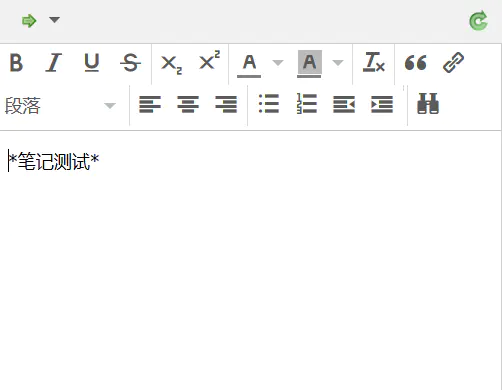Open the dropdown next to green arrow
This screenshot has height=390, width=502.
(x=54, y=20)
